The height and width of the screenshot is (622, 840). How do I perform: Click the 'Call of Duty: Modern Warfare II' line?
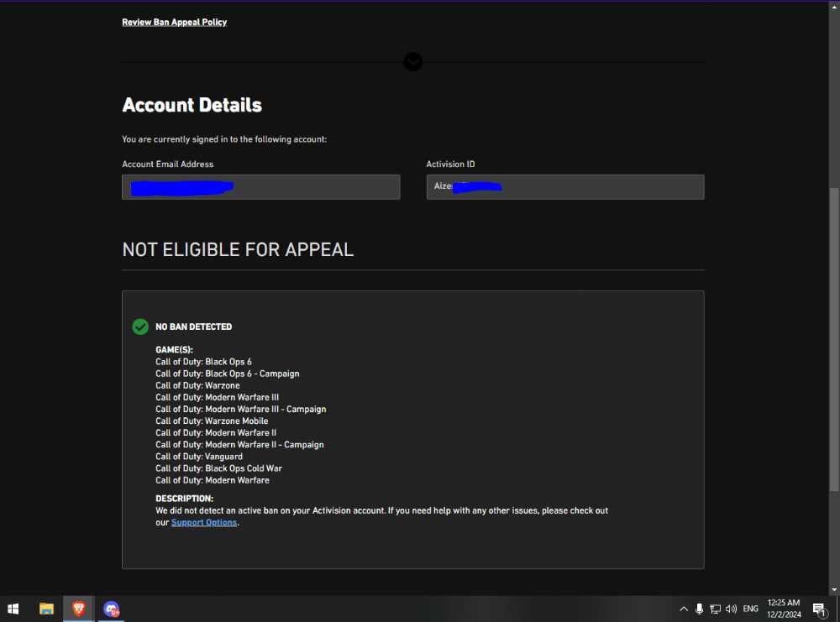pyautogui.click(x=216, y=432)
